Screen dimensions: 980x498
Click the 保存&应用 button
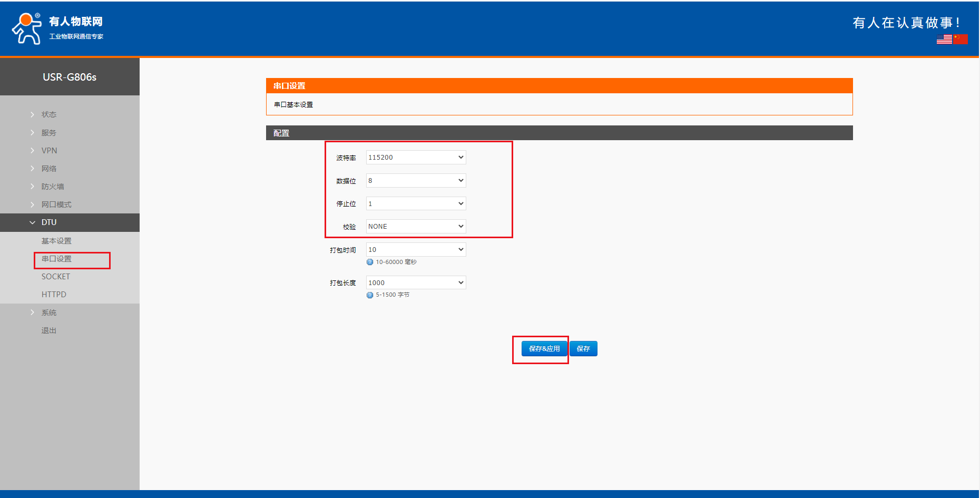[x=544, y=349]
